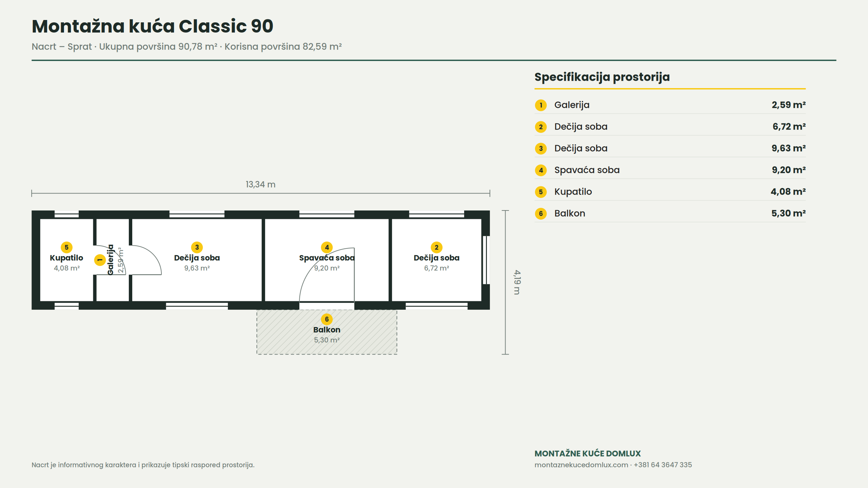Click the yellow 4 marker in the Spavaća soba room
868x488 pixels.
click(327, 247)
